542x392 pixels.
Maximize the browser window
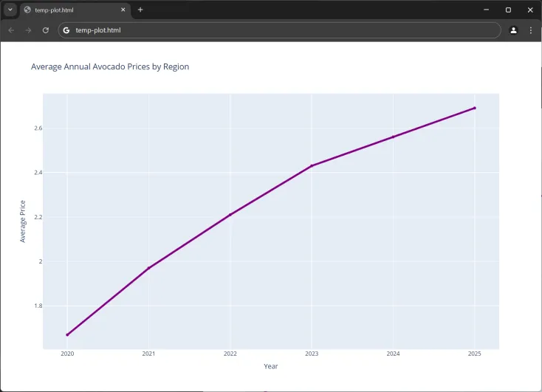pos(508,10)
